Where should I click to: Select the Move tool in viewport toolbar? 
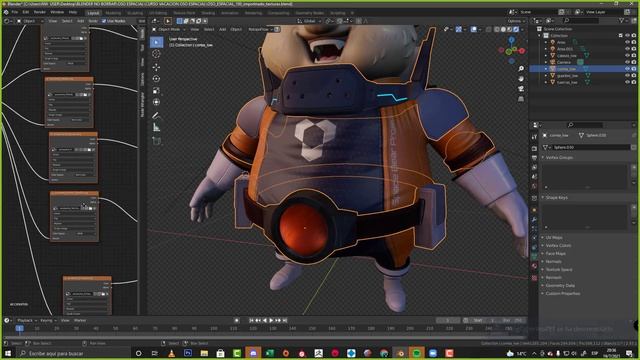click(156, 67)
